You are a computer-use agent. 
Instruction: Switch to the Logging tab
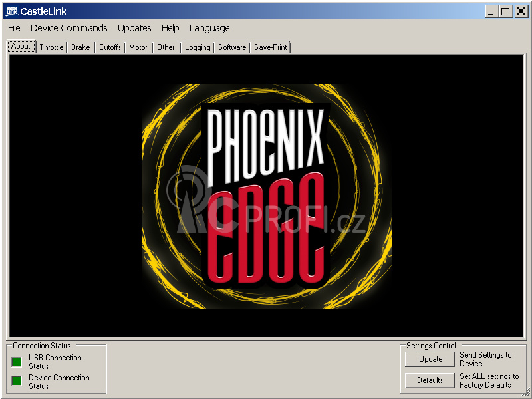point(198,47)
